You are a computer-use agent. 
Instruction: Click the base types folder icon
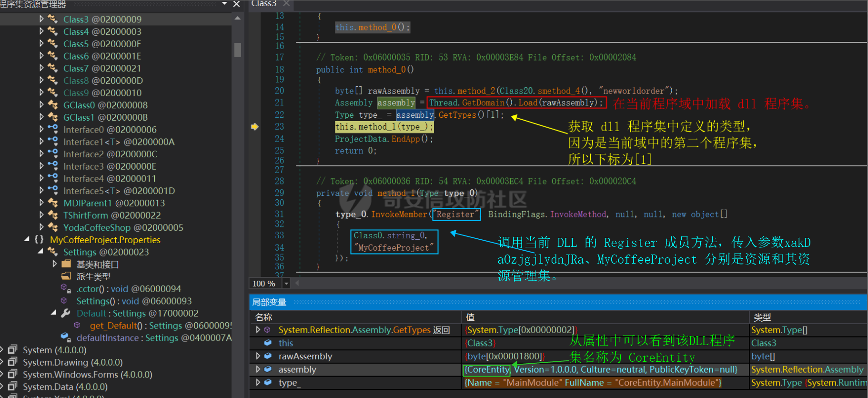coord(66,264)
